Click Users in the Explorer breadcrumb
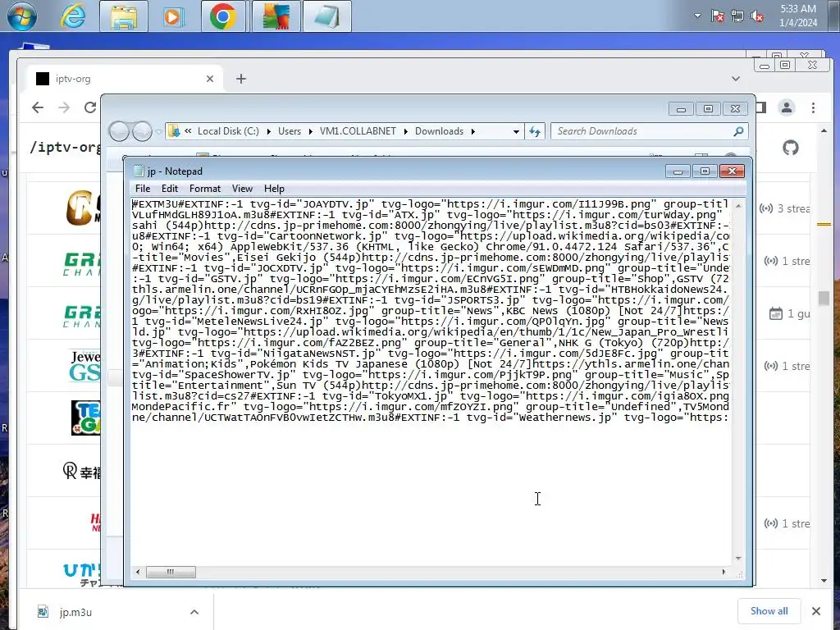The height and width of the screenshot is (630, 840). [290, 131]
